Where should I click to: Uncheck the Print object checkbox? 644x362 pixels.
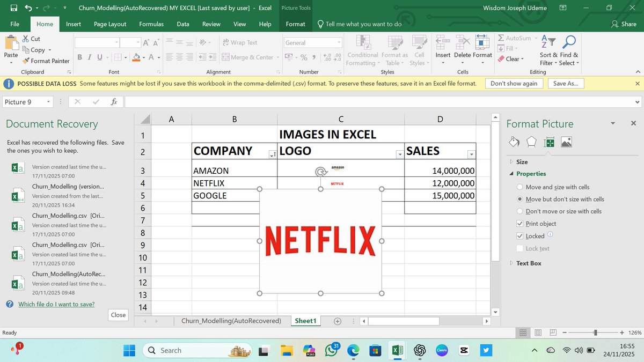tap(519, 224)
